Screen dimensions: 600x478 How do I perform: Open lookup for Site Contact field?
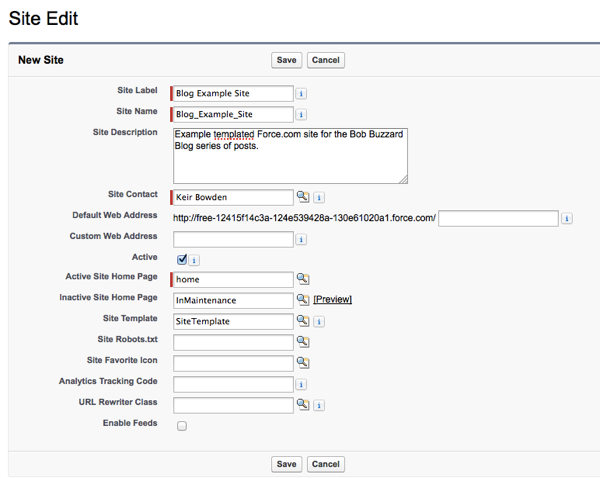[x=303, y=198]
